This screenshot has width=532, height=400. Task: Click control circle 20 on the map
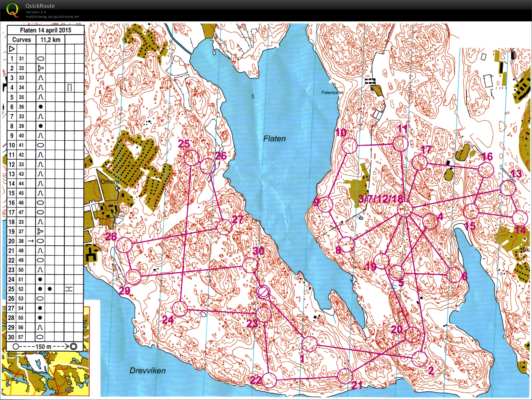pos(413,335)
